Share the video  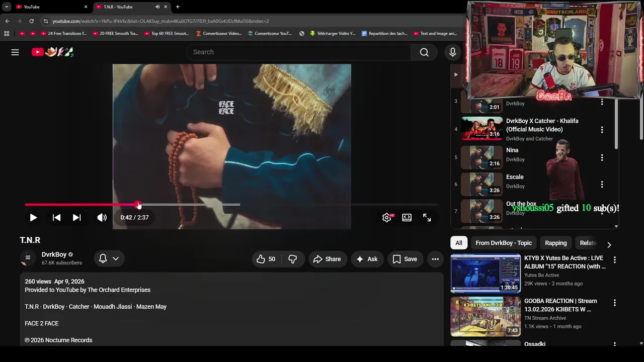pyautogui.click(x=327, y=259)
